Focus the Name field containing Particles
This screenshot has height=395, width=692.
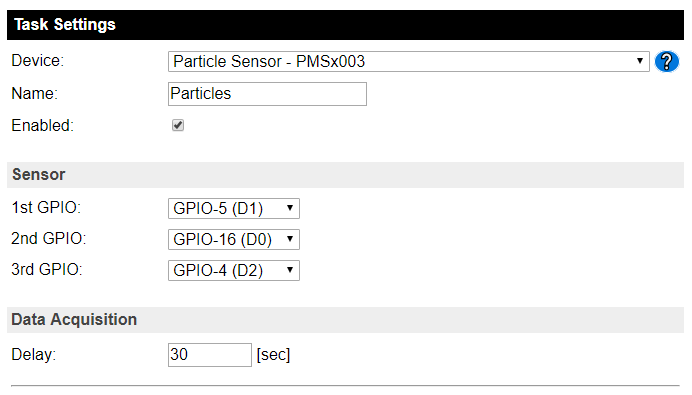[x=267, y=94]
